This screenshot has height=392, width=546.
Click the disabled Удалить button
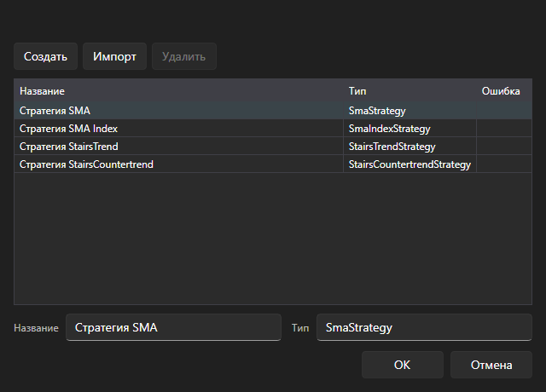click(184, 56)
